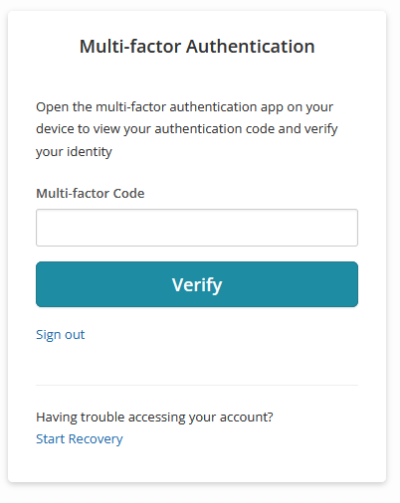
Task: Click the Sign out link under Verify
Action: pos(60,335)
